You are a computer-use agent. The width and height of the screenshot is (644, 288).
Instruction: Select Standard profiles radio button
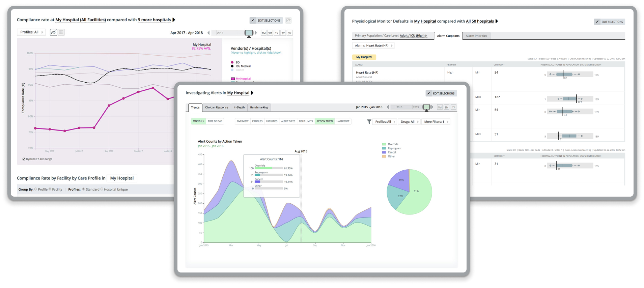click(x=84, y=189)
